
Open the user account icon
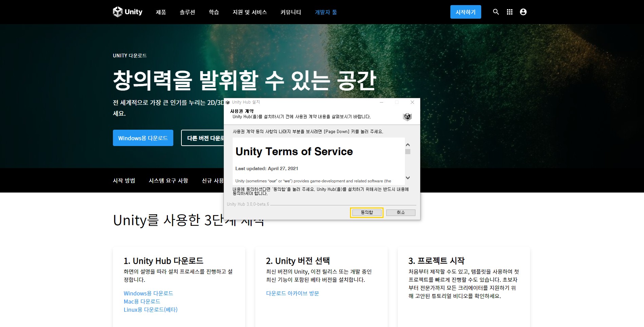click(523, 12)
